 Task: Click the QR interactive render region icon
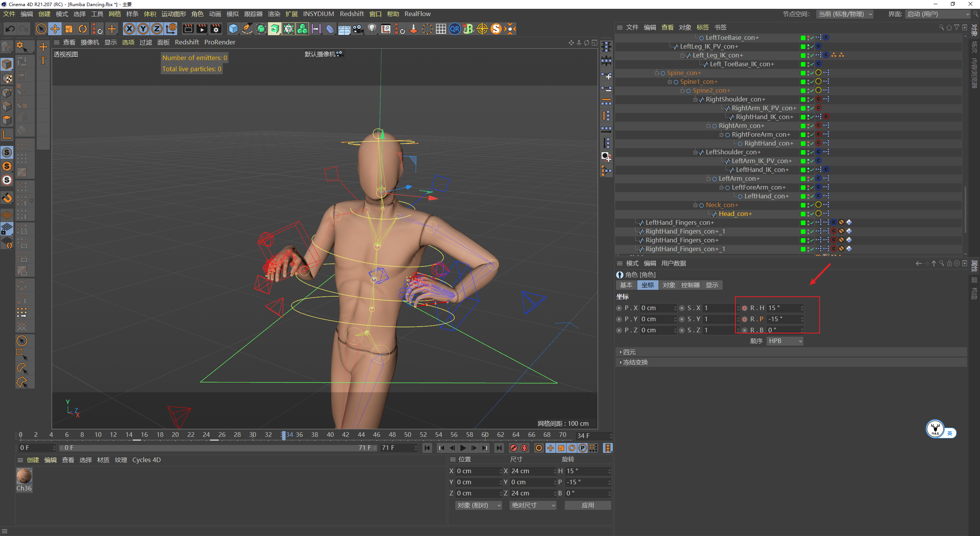(454, 29)
